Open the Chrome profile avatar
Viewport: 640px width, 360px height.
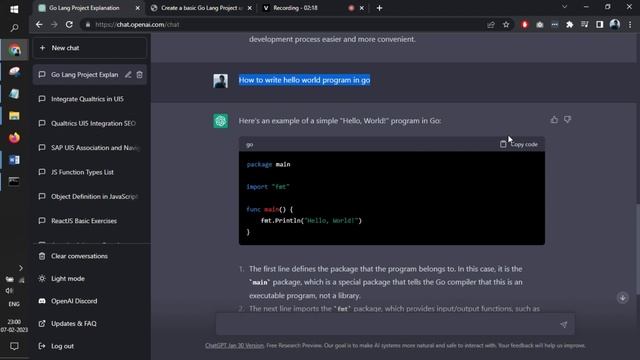click(x=615, y=24)
